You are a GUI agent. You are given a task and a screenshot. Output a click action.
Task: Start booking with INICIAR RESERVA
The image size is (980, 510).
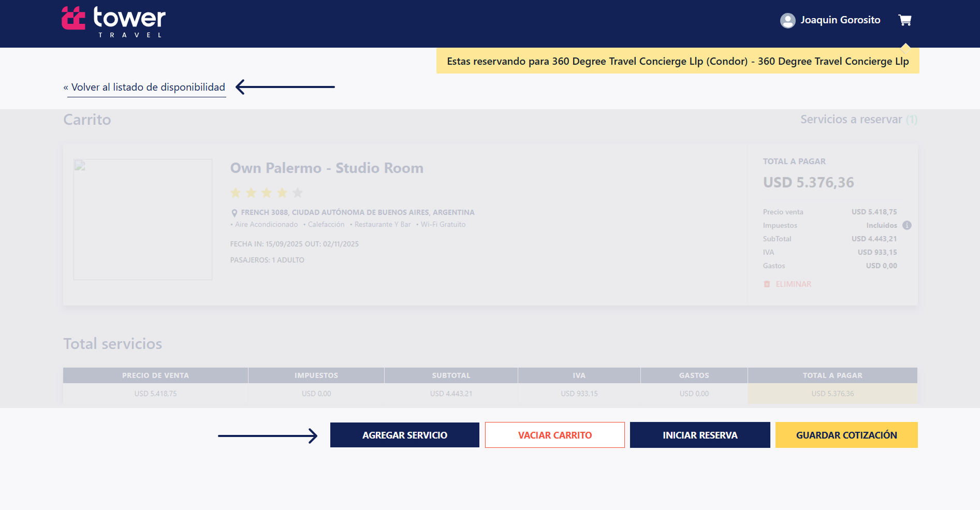point(699,435)
